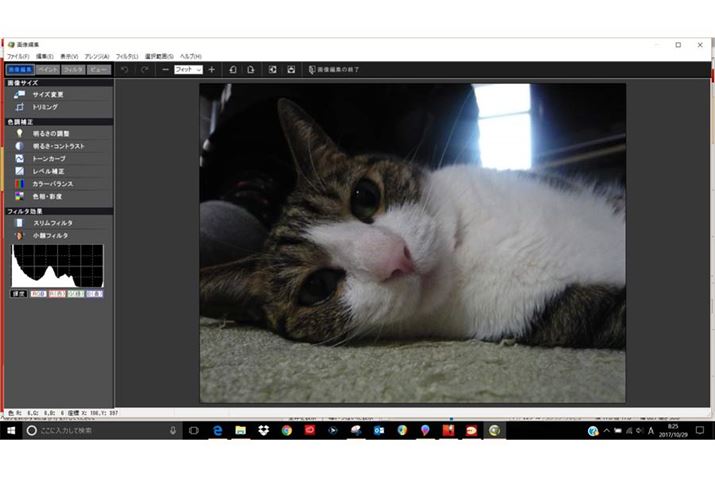Open the フィルタ(L) menu
Screen dimensions: 715x477
click(126, 56)
